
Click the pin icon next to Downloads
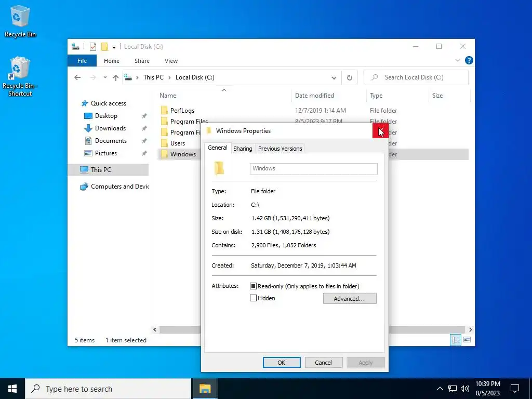click(144, 129)
